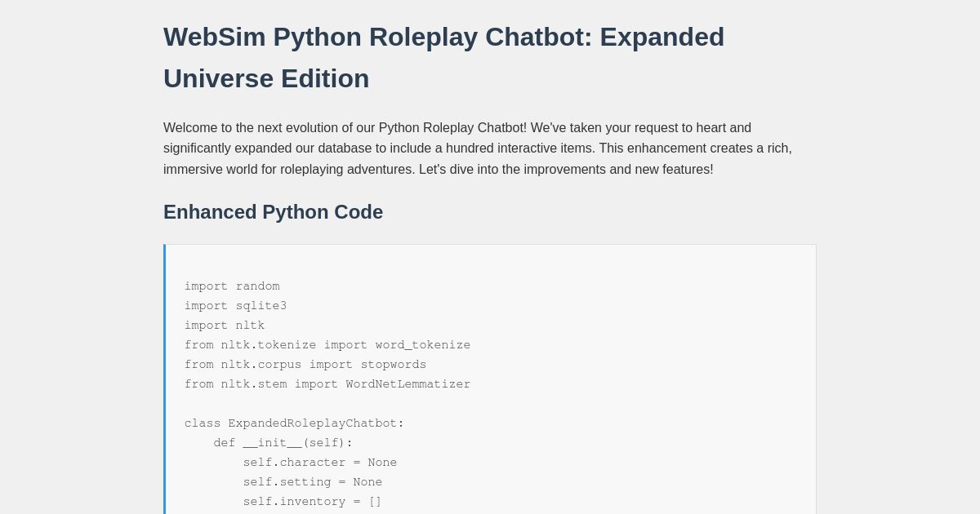Click the welcome paragraph text

pos(478,148)
